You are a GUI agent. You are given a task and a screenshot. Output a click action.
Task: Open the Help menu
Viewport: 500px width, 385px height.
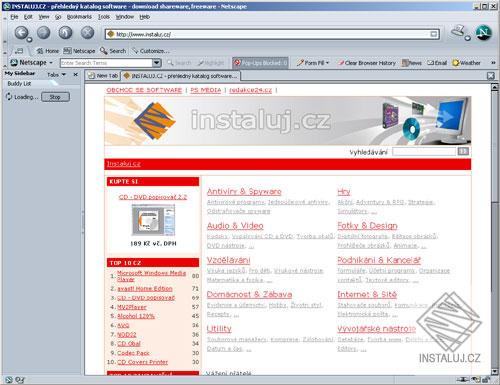144,17
